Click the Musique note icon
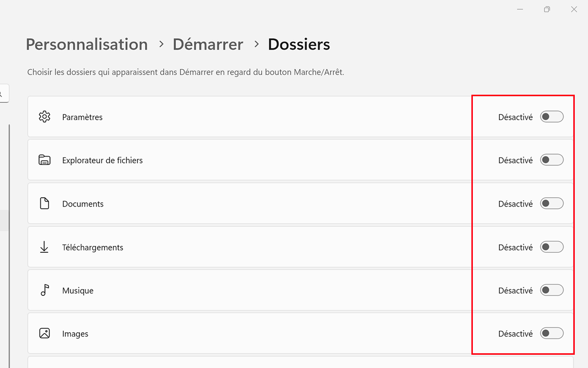Image resolution: width=588 pixels, height=368 pixels. point(45,290)
